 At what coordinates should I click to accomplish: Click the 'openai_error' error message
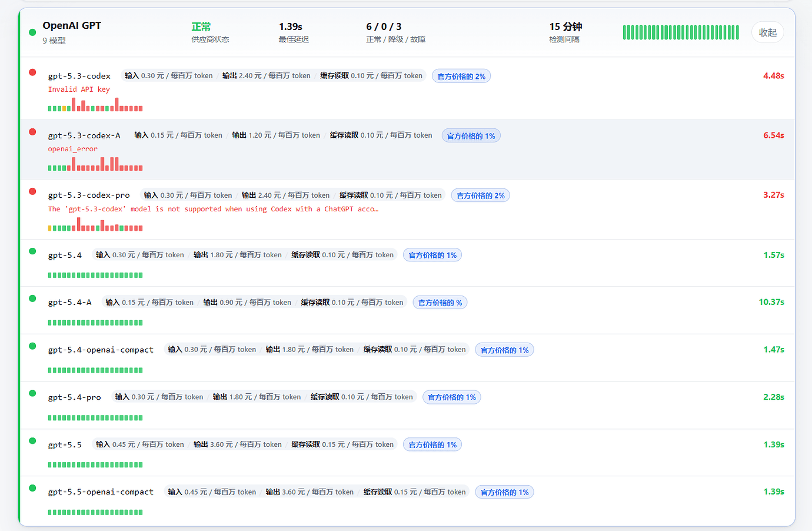(73, 149)
